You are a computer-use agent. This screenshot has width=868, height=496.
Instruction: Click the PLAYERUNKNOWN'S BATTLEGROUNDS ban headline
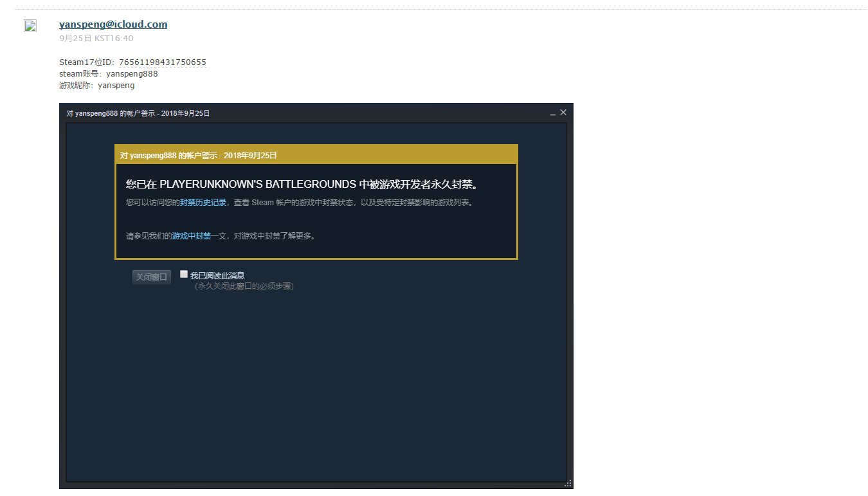pos(303,185)
